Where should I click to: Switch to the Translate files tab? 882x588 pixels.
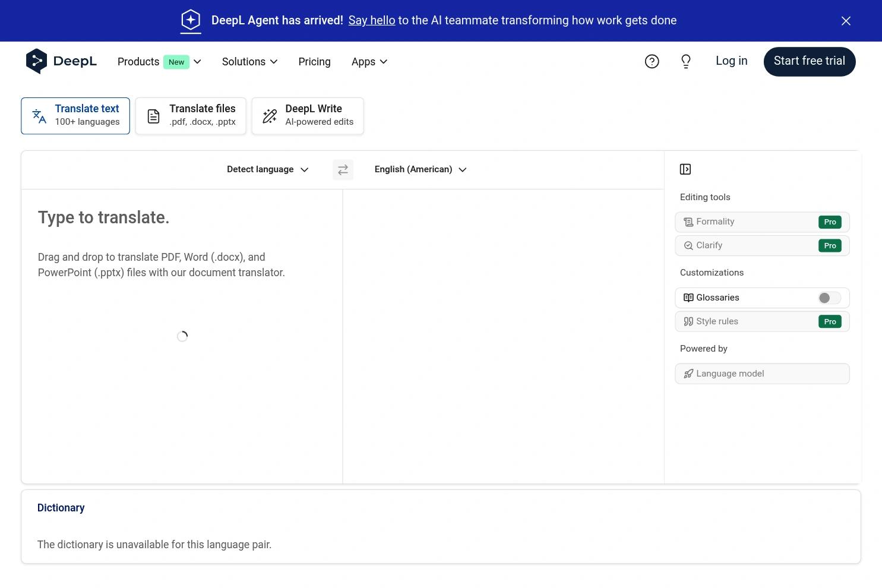click(x=191, y=116)
